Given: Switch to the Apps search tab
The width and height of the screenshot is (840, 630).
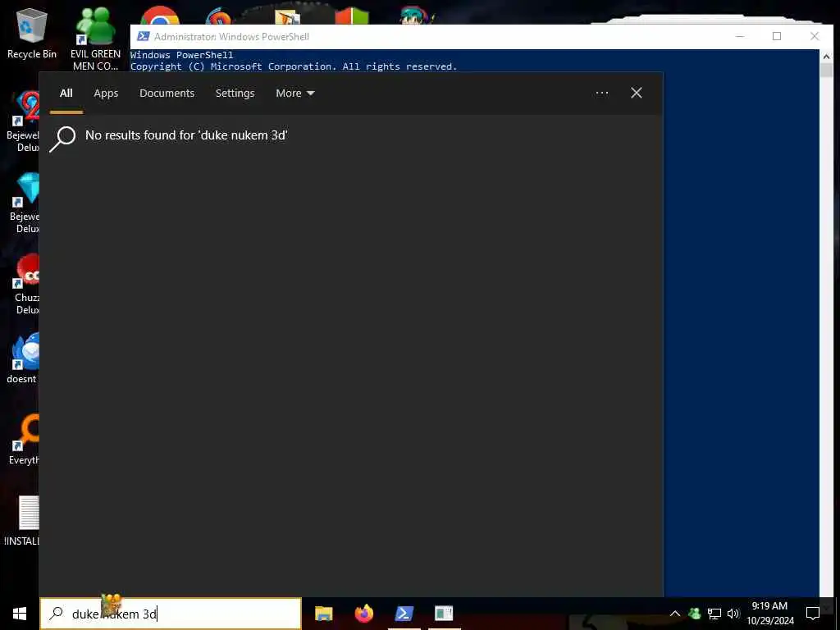Looking at the screenshot, I should tap(106, 94).
